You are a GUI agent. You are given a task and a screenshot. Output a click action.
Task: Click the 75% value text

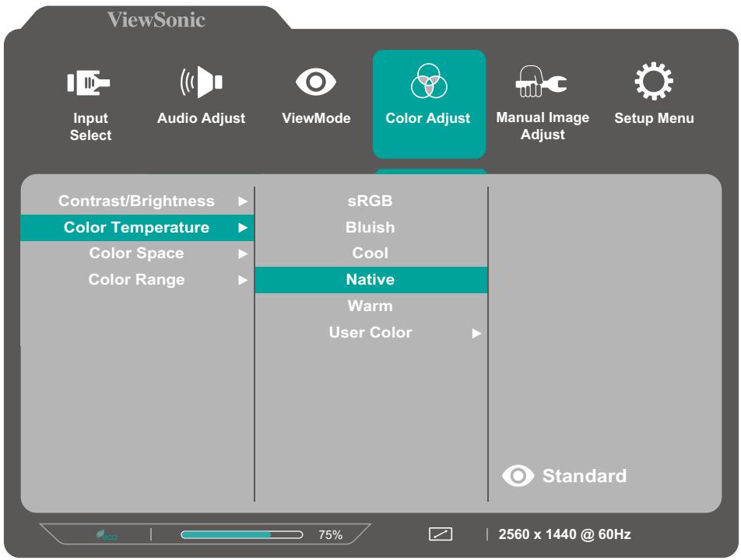330,535
